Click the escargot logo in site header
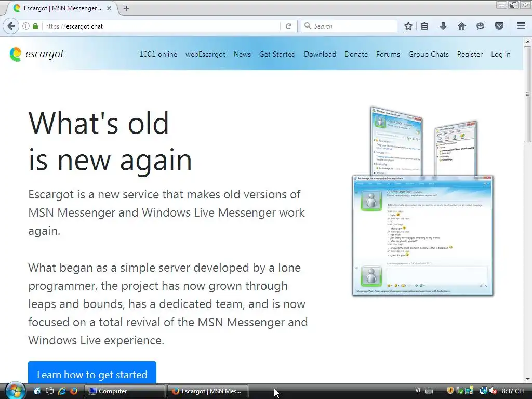This screenshot has width=532, height=399. tap(37, 54)
